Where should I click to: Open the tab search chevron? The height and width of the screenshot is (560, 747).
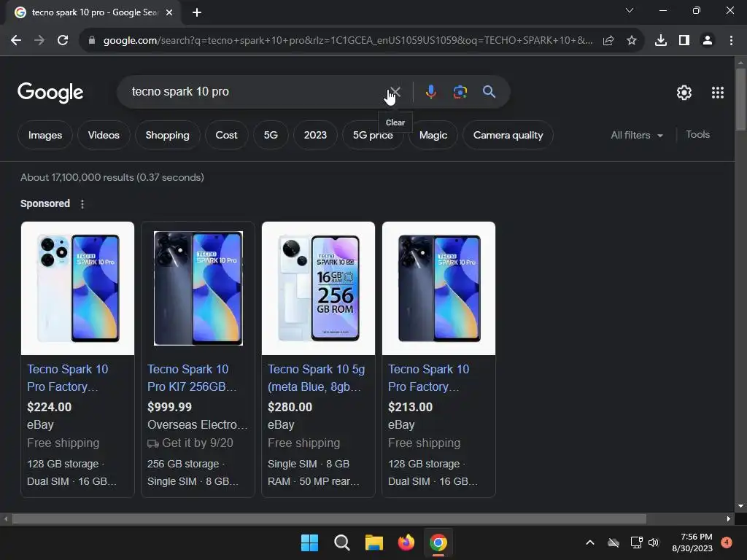coord(630,10)
